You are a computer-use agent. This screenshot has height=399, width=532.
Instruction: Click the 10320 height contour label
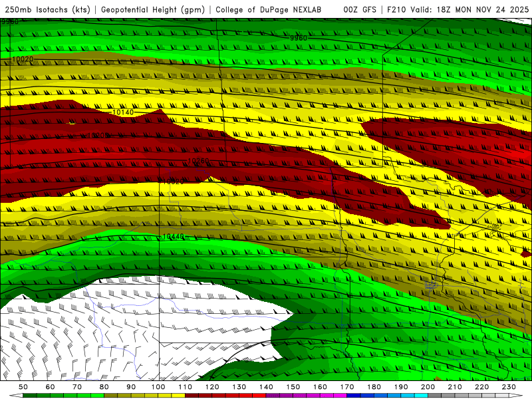click(x=173, y=182)
